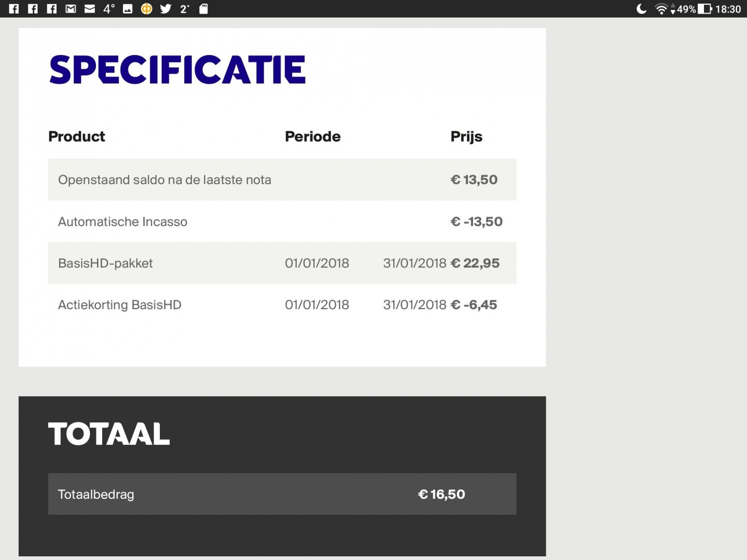Tap the Wi-Fi signal icon
The image size is (747, 560).
coord(661,9)
